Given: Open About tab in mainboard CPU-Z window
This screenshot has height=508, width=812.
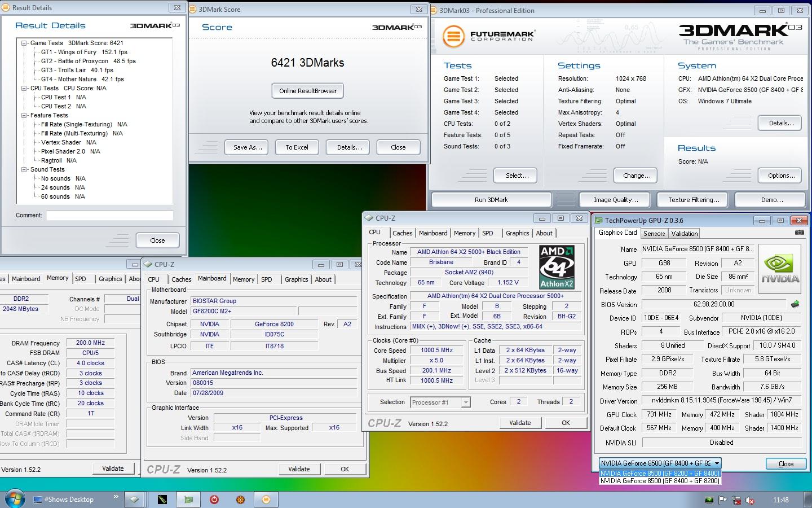Looking at the screenshot, I should coord(323,279).
